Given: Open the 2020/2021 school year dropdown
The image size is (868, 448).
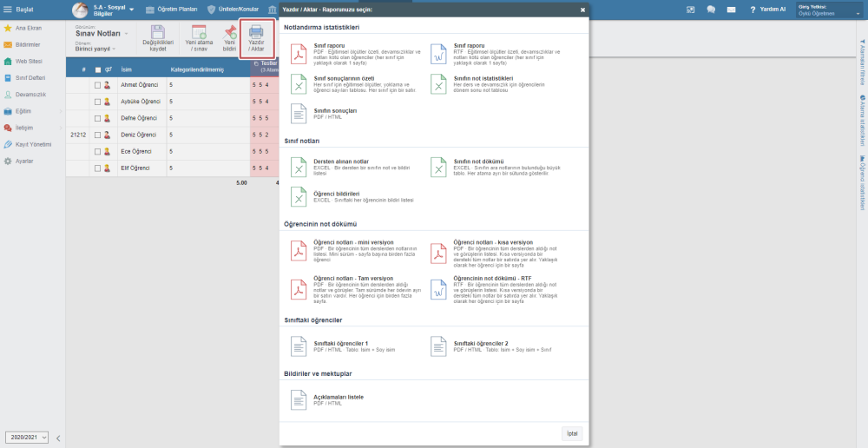Looking at the screenshot, I should (x=27, y=437).
